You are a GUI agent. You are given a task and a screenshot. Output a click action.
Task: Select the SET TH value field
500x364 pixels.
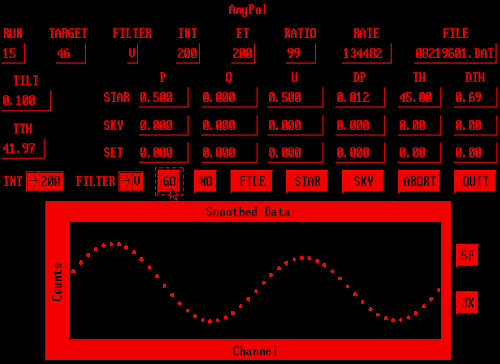point(419,153)
